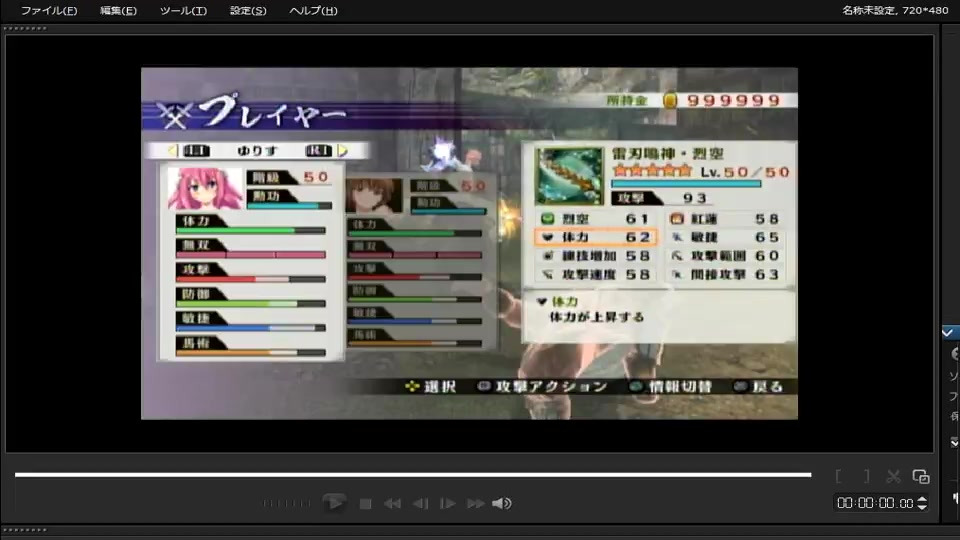960x540 pixels.
Task: Jump to start with rewind button
Action: (x=392, y=504)
